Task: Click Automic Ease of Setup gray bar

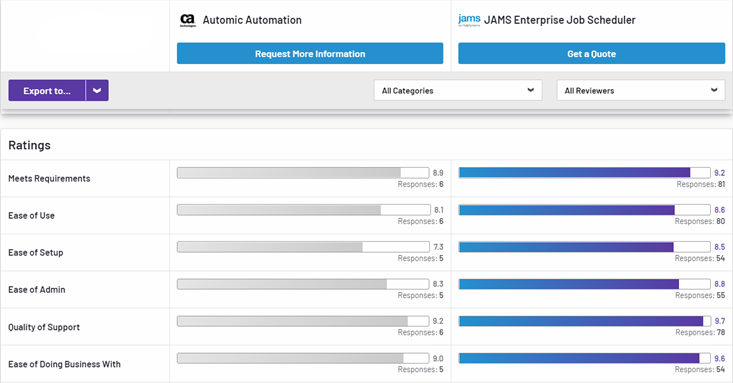Action: 303,246
